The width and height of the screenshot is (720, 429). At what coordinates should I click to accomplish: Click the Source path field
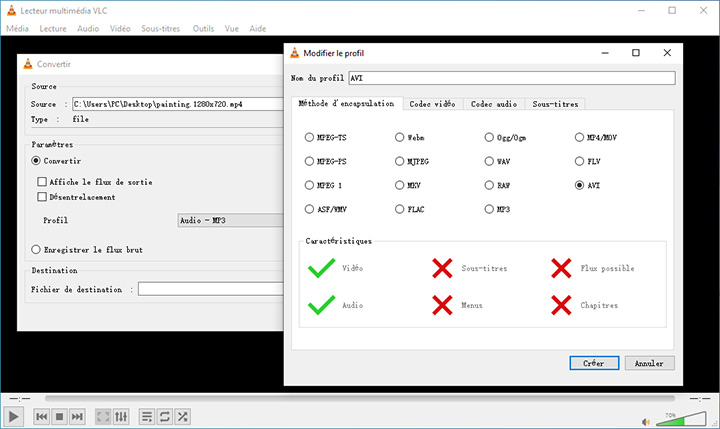(x=178, y=104)
